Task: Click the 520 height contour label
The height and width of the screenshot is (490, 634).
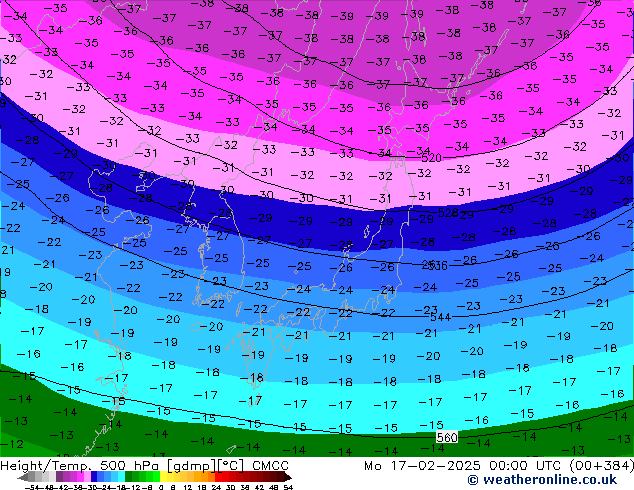Action: [431, 158]
